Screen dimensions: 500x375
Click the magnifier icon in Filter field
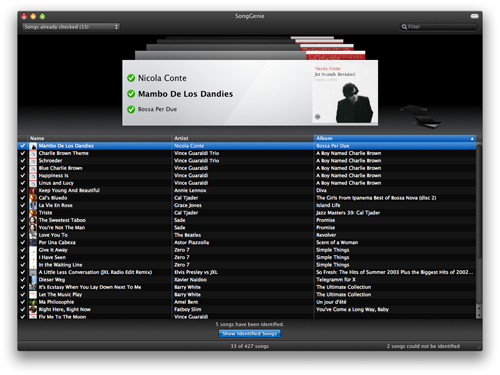point(404,27)
